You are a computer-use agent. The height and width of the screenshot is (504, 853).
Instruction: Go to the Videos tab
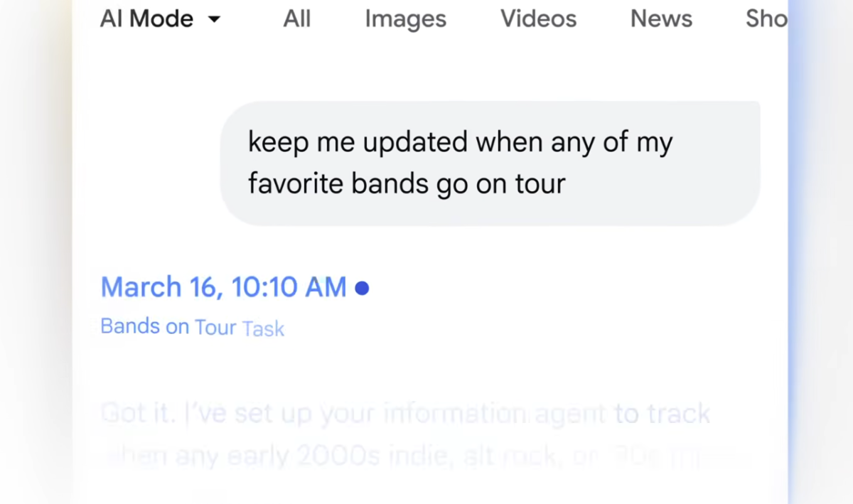point(538,18)
